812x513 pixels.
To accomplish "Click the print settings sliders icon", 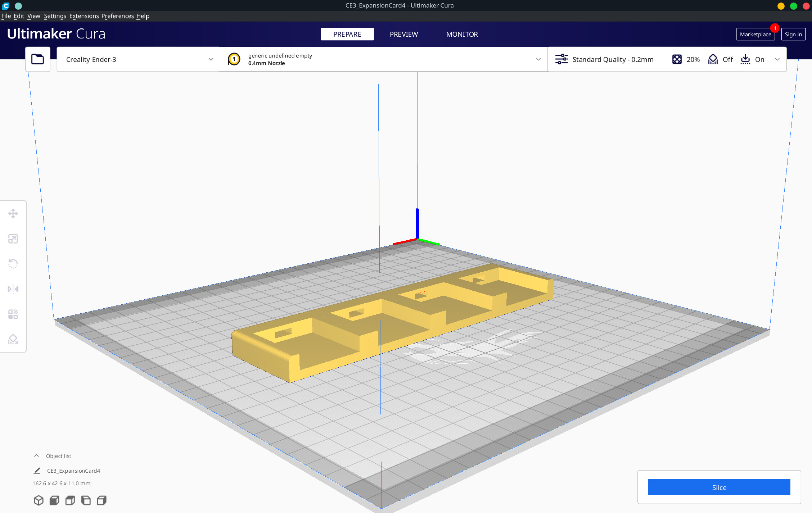I will 561,59.
